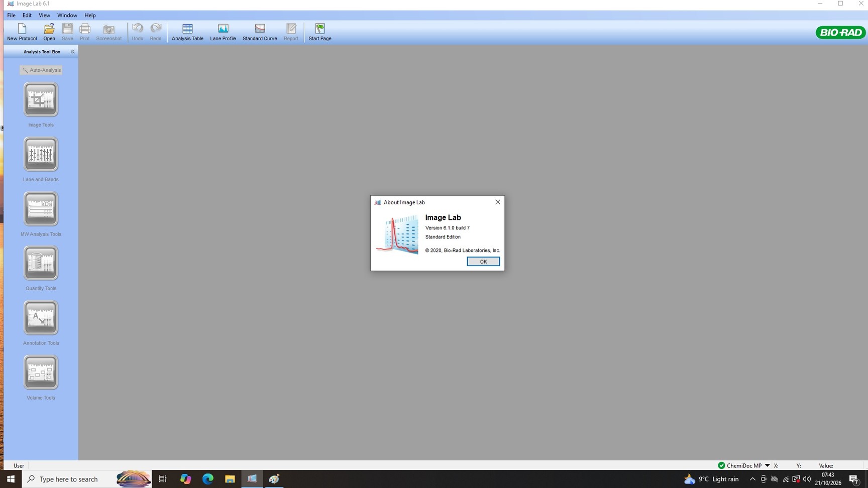Open Microsoft Edge from the taskbar
868x488 pixels.
pyautogui.click(x=208, y=479)
